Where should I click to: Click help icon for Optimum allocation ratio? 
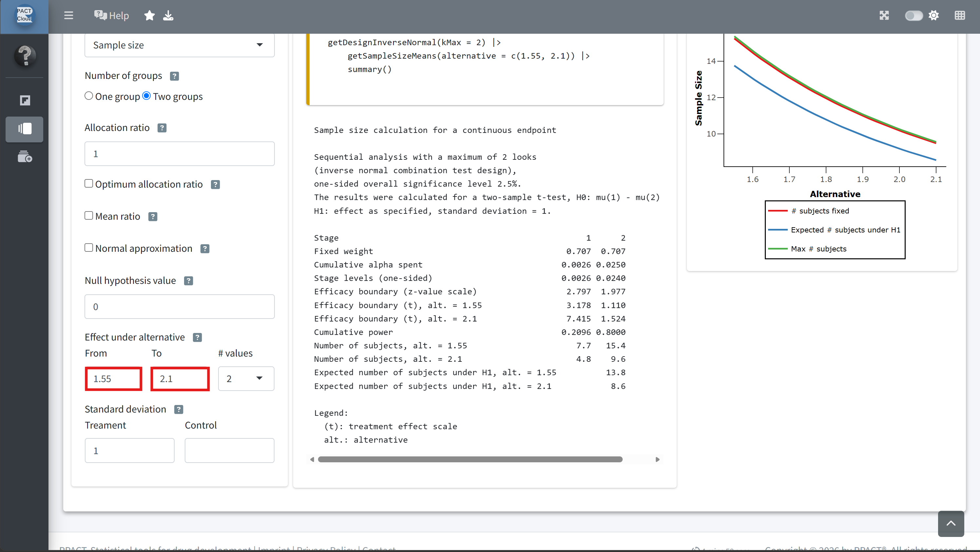pos(215,185)
